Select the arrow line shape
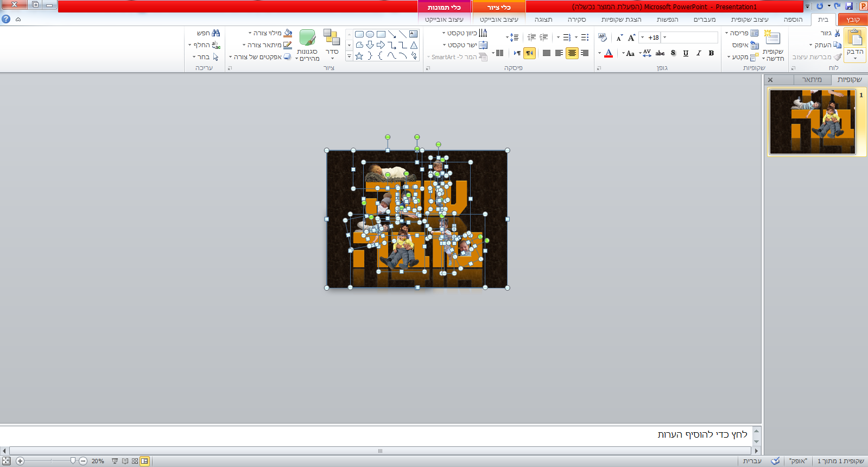Viewport: 868px width, 467px height. pos(392,34)
